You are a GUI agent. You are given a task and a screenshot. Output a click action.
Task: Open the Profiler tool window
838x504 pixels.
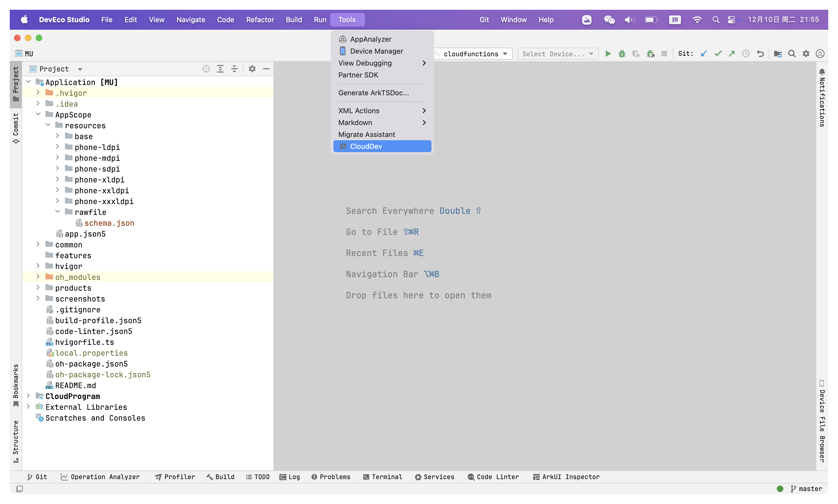(175, 477)
